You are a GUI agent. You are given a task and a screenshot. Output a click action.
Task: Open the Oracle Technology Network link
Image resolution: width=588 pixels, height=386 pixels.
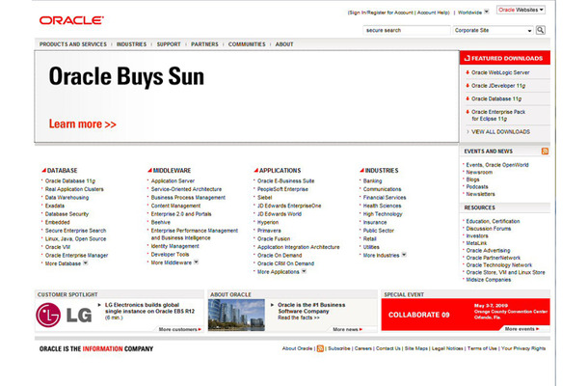pyautogui.click(x=498, y=264)
